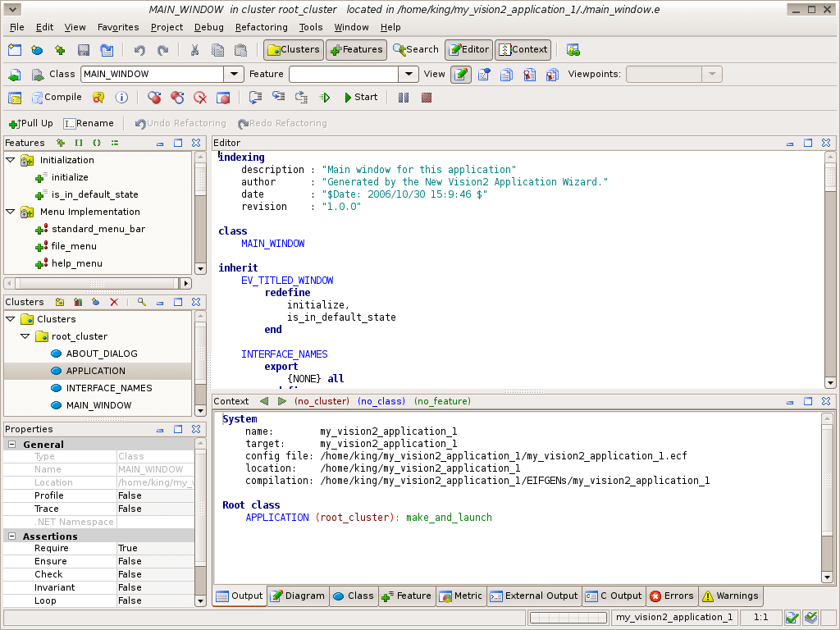This screenshot has width=840, height=630.
Task: Click the Compile toolbar button
Action: pyautogui.click(x=57, y=98)
